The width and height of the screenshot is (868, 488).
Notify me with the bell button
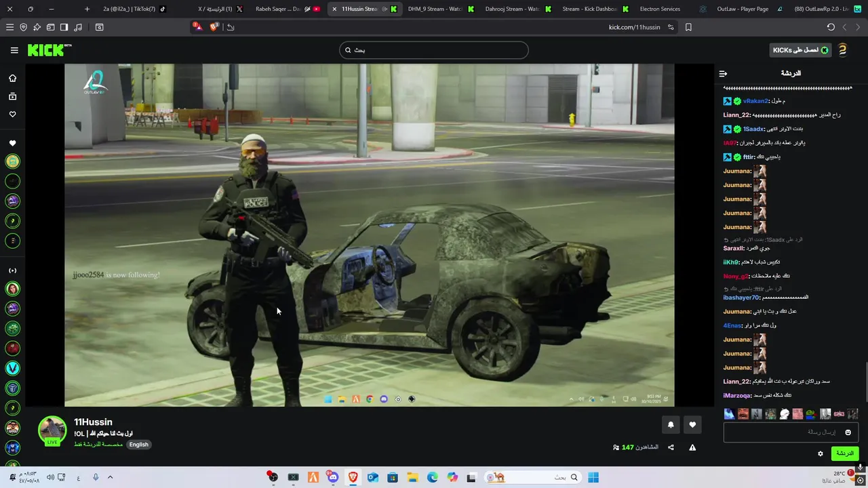click(x=671, y=425)
